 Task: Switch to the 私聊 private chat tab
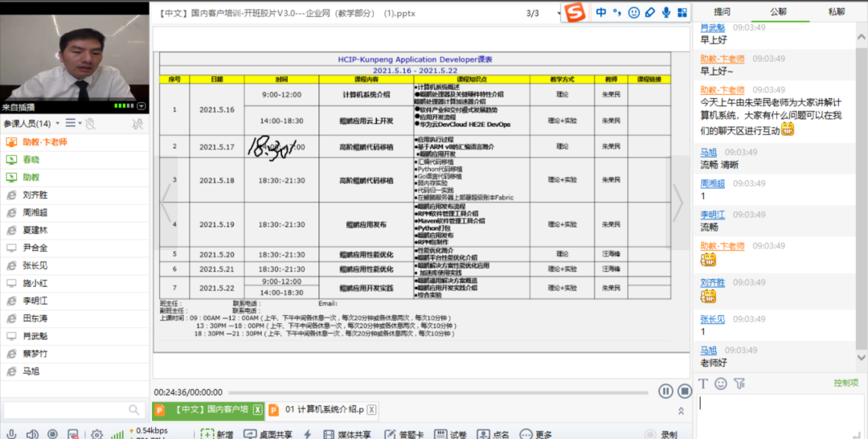[x=837, y=12]
